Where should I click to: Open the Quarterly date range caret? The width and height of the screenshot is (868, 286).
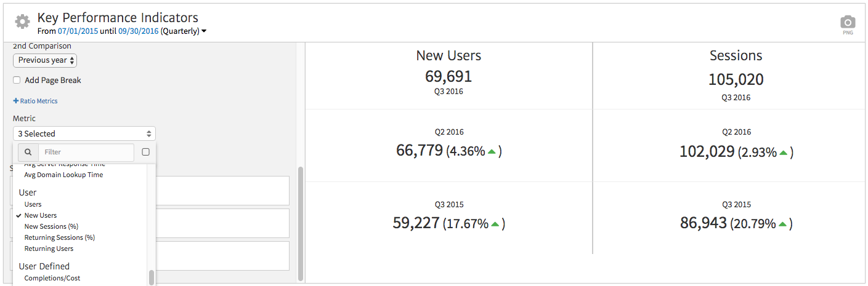(204, 31)
